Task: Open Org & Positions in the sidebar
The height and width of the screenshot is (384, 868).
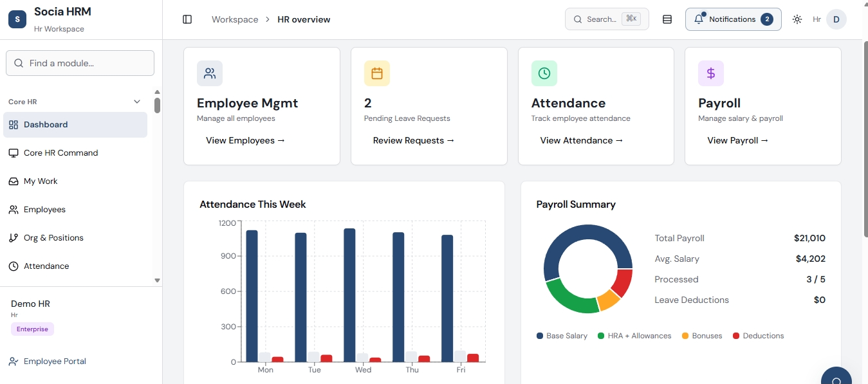Action: (x=75, y=238)
